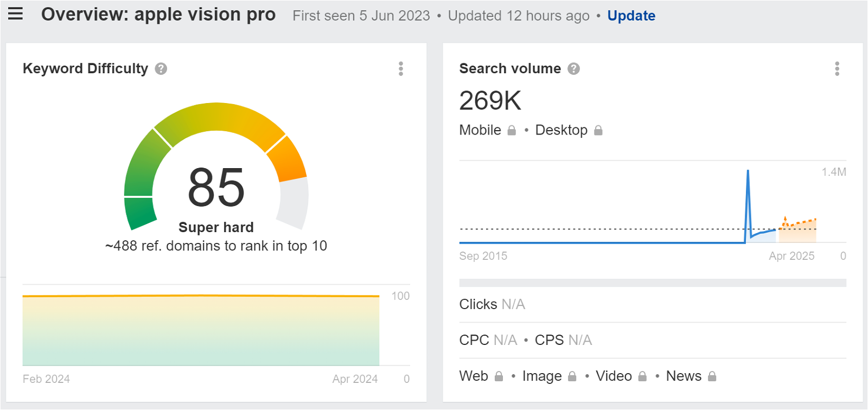The height and width of the screenshot is (410, 868).
Task: Click the grey Clicks distribution bar
Action: 653,283
